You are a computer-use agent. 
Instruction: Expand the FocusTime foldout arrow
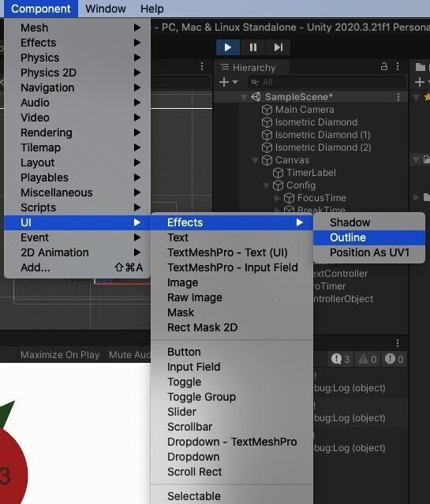277,198
